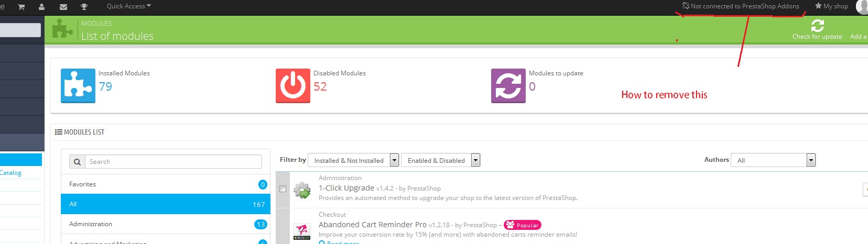The width and height of the screenshot is (868, 244).
Task: Click the user profile icon in top bar
Action: click(42, 7)
